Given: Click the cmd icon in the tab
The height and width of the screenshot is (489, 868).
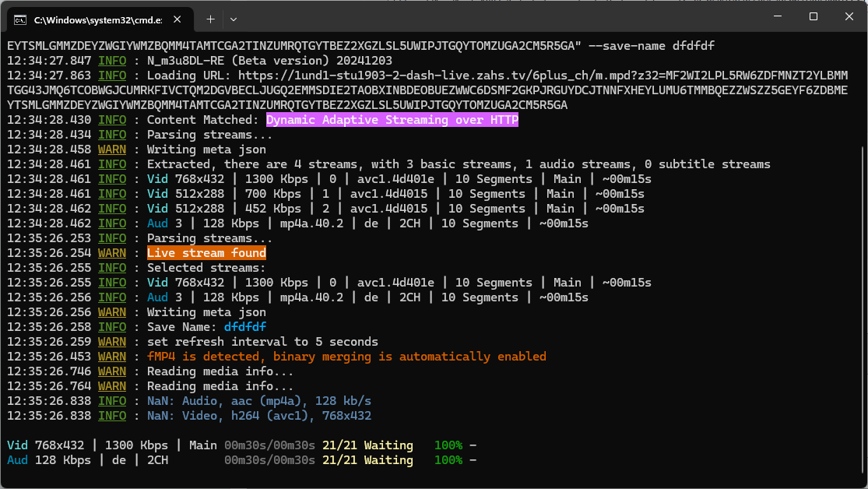Looking at the screenshot, I should point(20,18).
